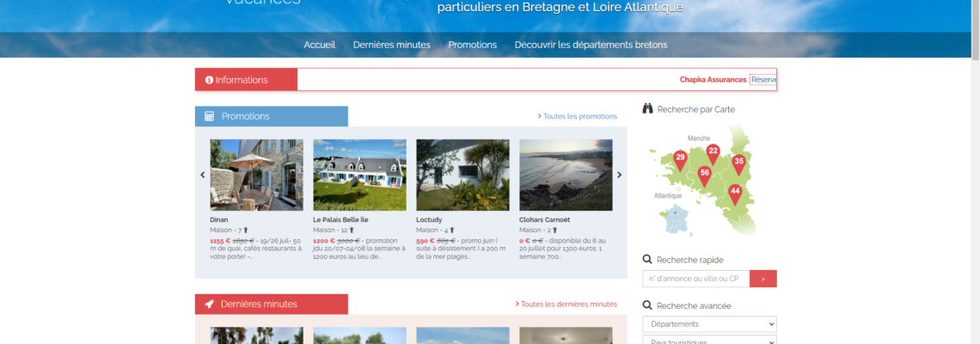Click the Clohars Carnoët beach photo
The height and width of the screenshot is (344, 980).
[x=566, y=175]
